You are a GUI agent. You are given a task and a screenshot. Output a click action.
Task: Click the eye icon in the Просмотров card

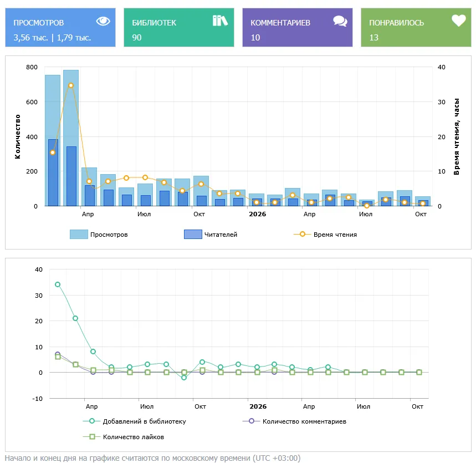103,21
